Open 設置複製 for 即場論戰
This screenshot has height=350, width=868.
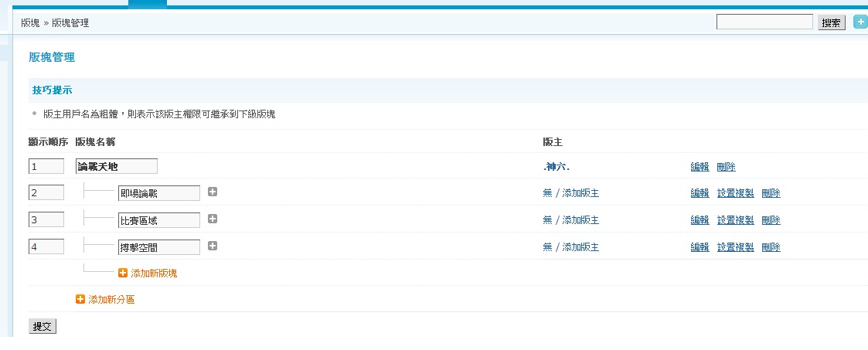736,193
